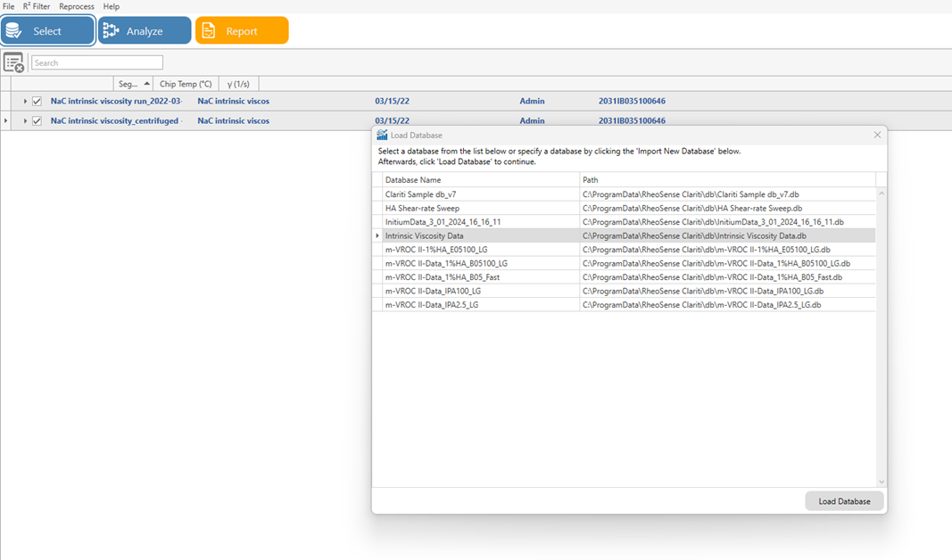This screenshot has height=560, width=952.
Task: Click NaC intrinsic viscosity run_2022-03 name
Action: (116, 102)
